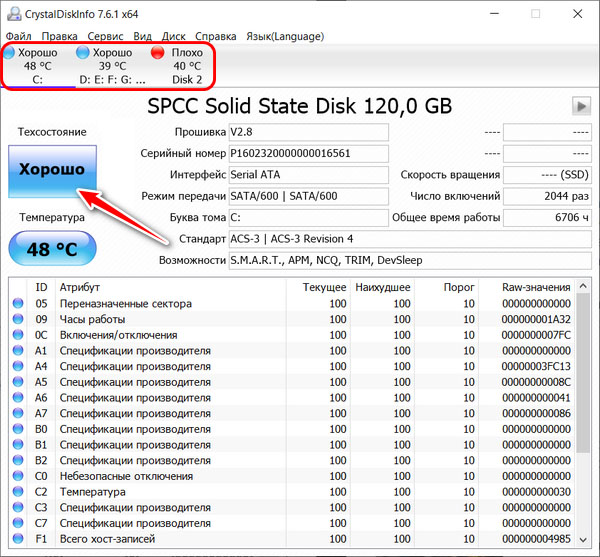Image resolution: width=600 pixels, height=557 pixels.
Task: Click the status dot for attribute B1
Action: click(x=18, y=445)
